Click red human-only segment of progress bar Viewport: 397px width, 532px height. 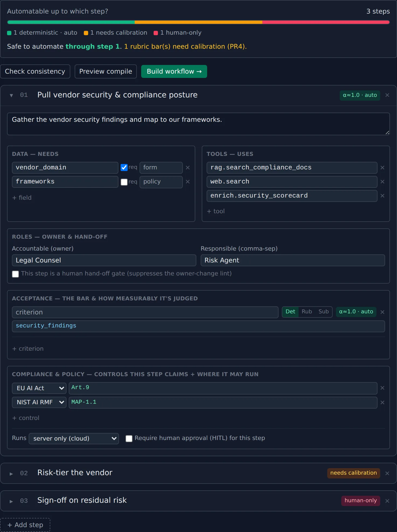click(326, 22)
